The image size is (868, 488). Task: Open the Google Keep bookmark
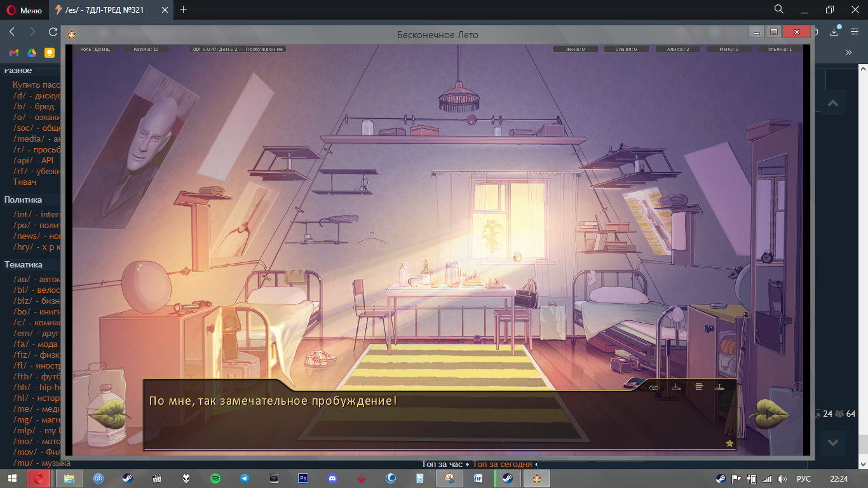(x=49, y=53)
